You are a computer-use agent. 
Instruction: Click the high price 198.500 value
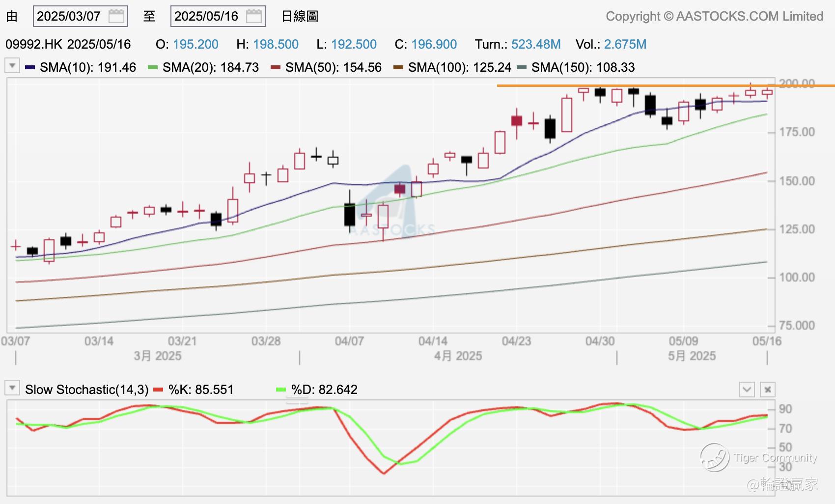click(x=276, y=44)
